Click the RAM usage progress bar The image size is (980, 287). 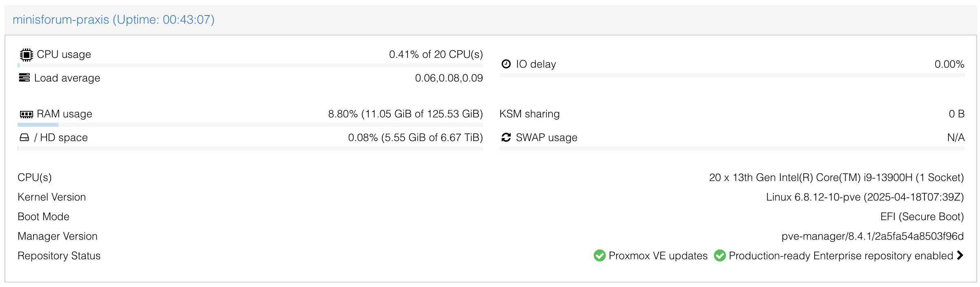(250, 125)
